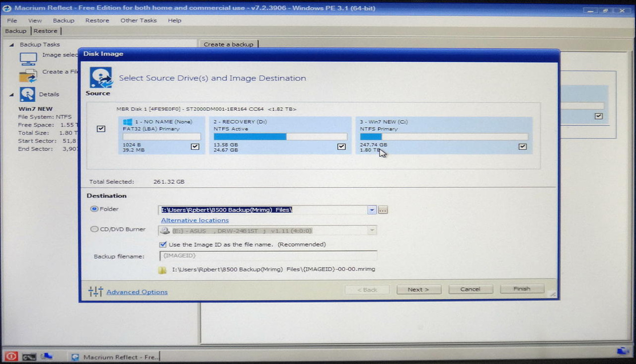Click the Total Selected 261.32 GB value

point(169,182)
